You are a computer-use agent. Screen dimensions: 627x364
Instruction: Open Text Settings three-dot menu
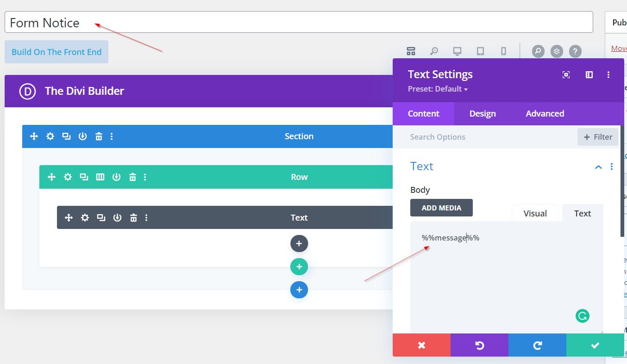pos(608,75)
